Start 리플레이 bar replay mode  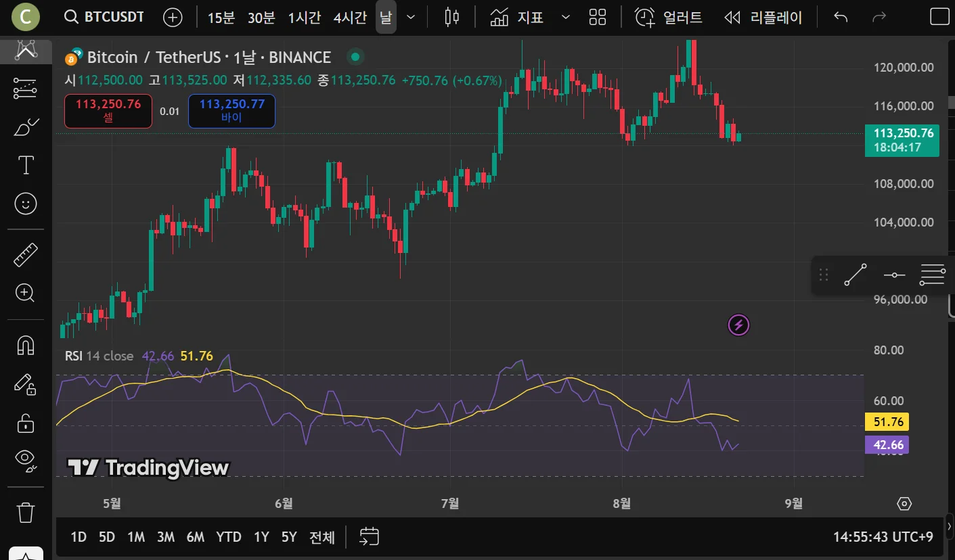763,18
